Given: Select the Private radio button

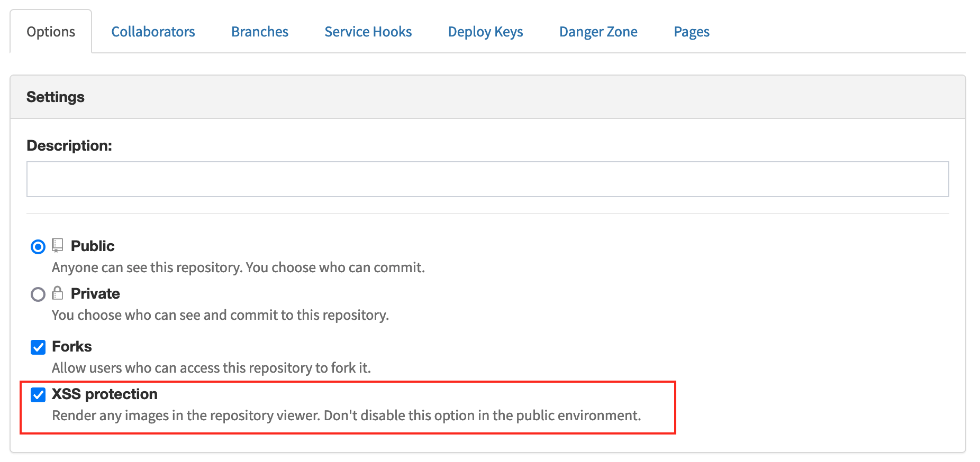Looking at the screenshot, I should pos(38,294).
